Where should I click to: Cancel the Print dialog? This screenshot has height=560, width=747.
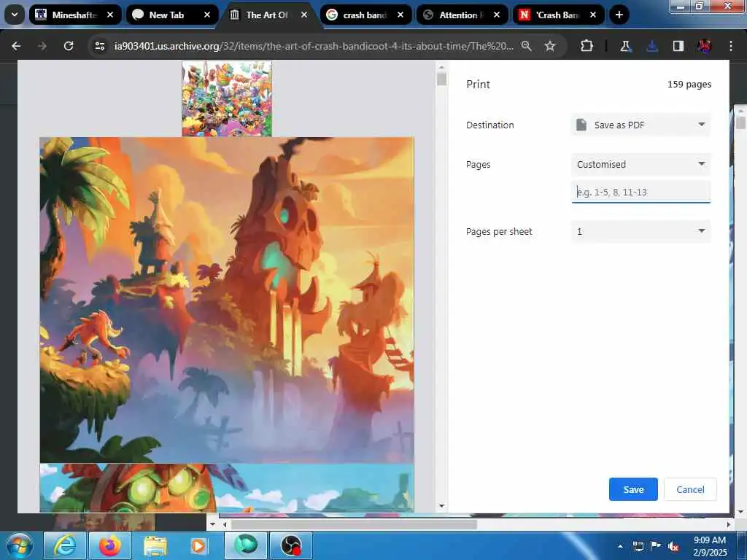tap(690, 489)
